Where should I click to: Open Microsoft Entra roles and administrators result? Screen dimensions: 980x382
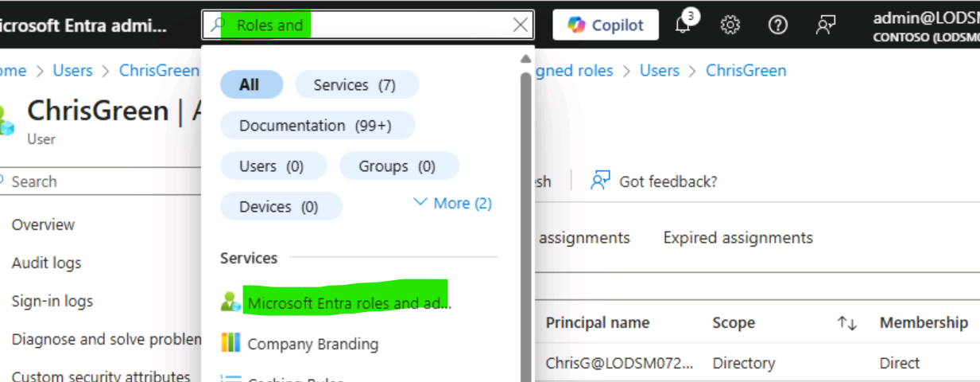pyautogui.click(x=350, y=302)
